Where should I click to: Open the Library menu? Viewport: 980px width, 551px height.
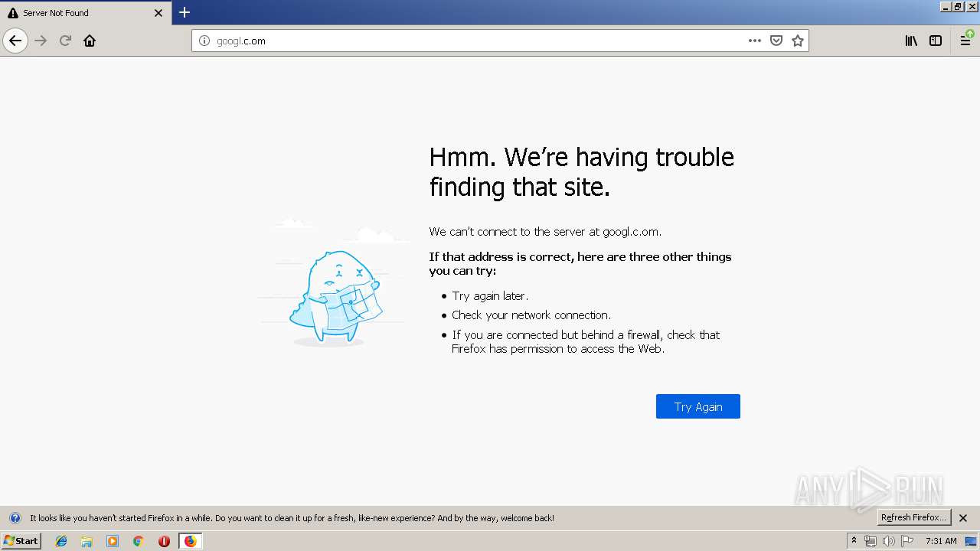[x=911, y=41]
